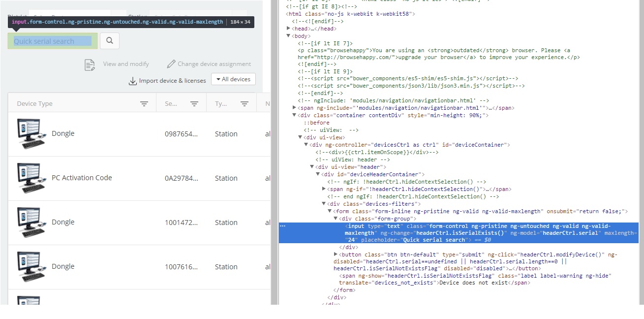The height and width of the screenshot is (319, 644).
Task: Select the highlighted input element line
Action: tap(459, 233)
